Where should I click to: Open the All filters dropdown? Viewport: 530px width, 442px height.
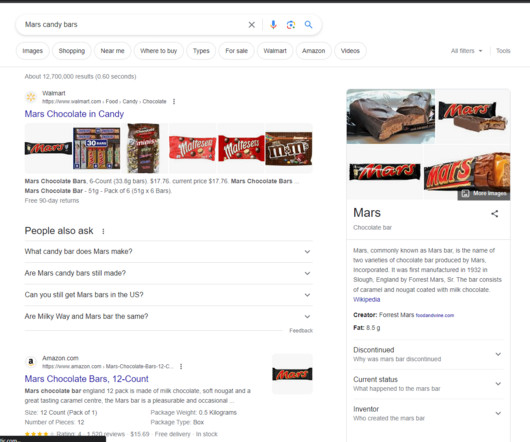click(x=466, y=51)
